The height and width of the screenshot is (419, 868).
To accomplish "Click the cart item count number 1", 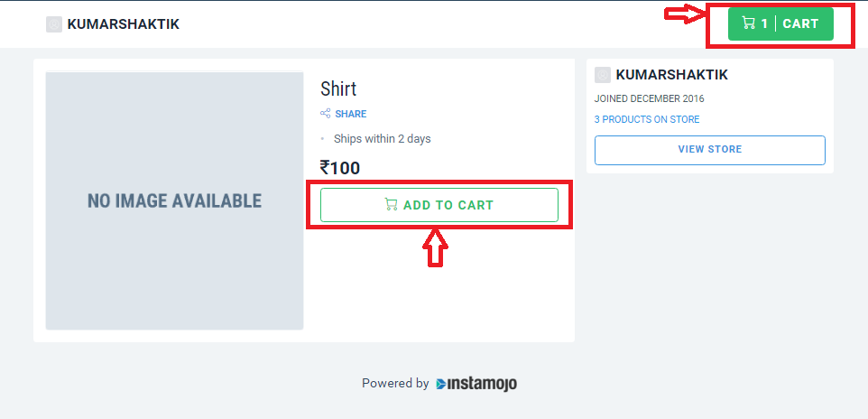I will coord(764,23).
